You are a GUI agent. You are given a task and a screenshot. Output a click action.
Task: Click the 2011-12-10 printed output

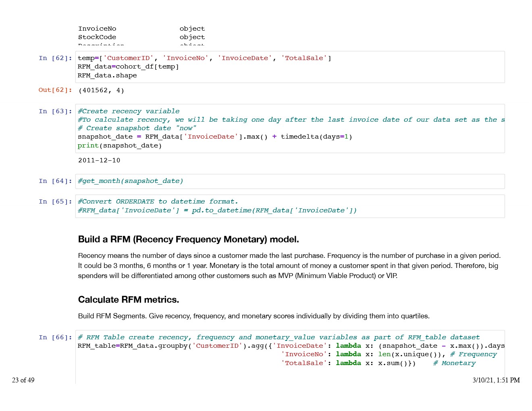(99, 160)
